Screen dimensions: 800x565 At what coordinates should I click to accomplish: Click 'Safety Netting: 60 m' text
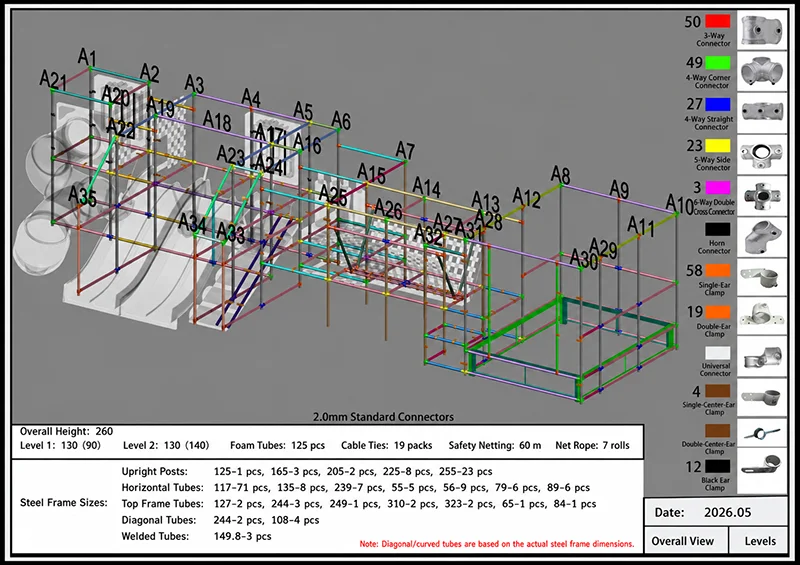[x=495, y=446]
